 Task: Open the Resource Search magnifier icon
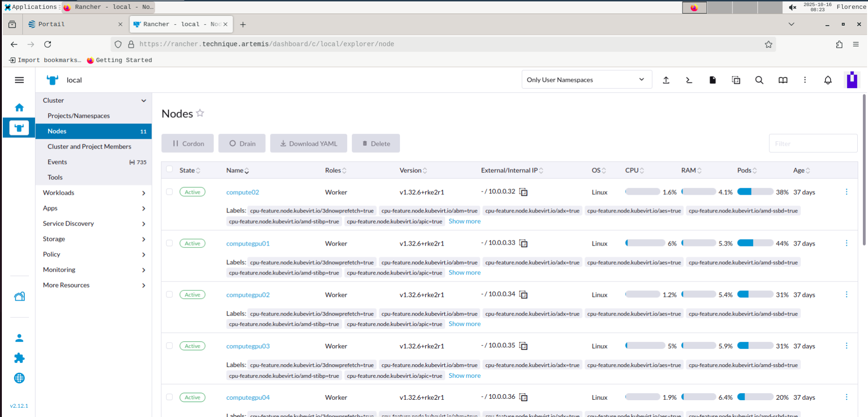(759, 80)
